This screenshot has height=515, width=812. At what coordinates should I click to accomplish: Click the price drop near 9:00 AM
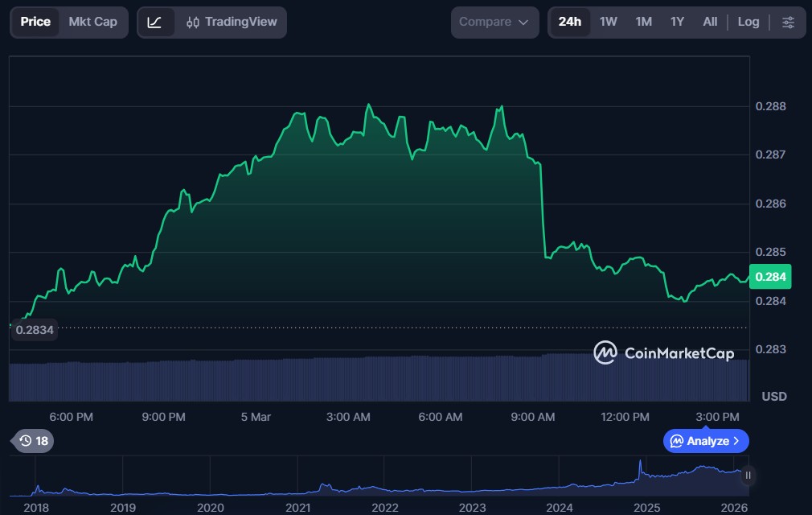point(543,211)
